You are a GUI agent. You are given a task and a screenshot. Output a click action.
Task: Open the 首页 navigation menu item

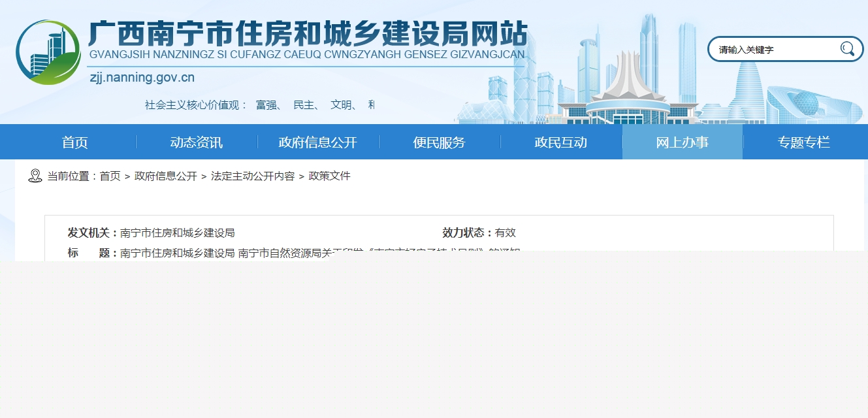(75, 142)
